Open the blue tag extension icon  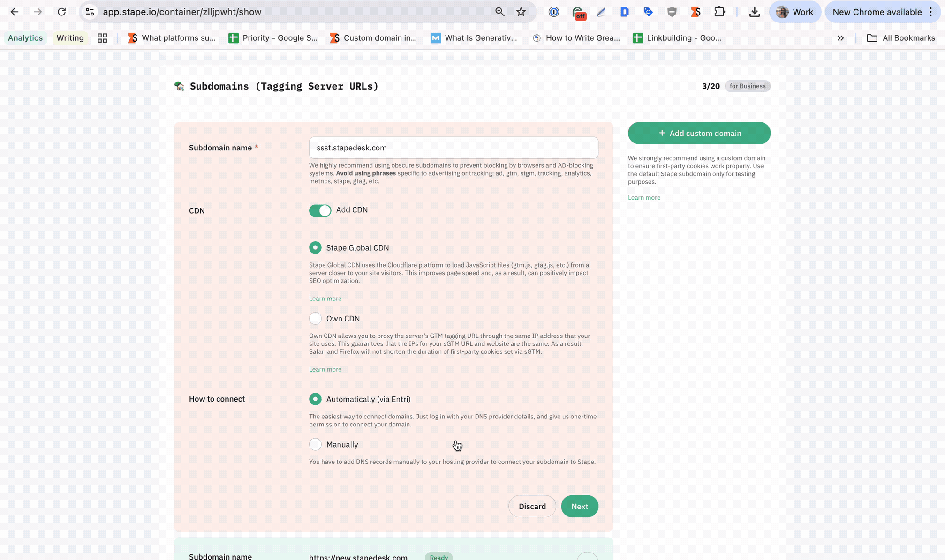(648, 12)
